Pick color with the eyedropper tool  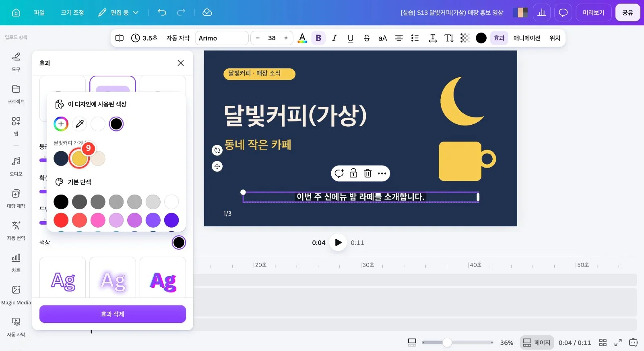pyautogui.click(x=79, y=124)
